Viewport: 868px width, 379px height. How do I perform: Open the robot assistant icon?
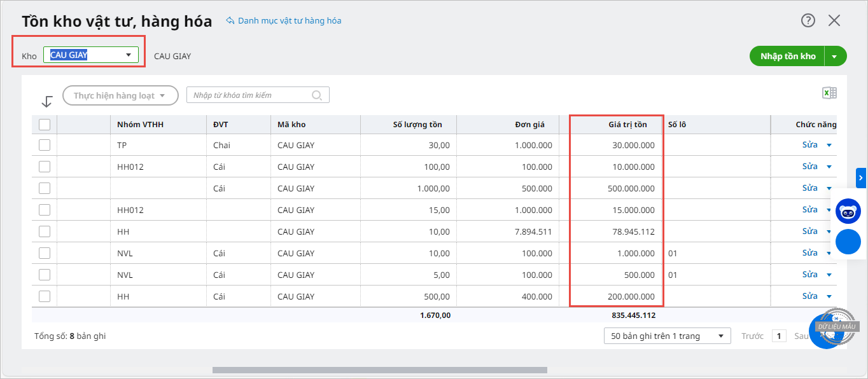tap(848, 211)
